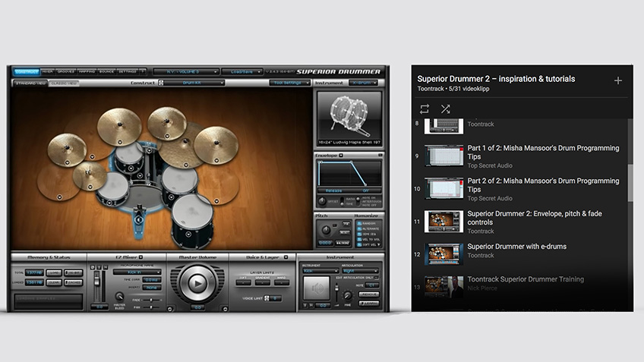Click the left arrow below Master Volume
The width and height of the screenshot is (644, 362).
(x=170, y=309)
